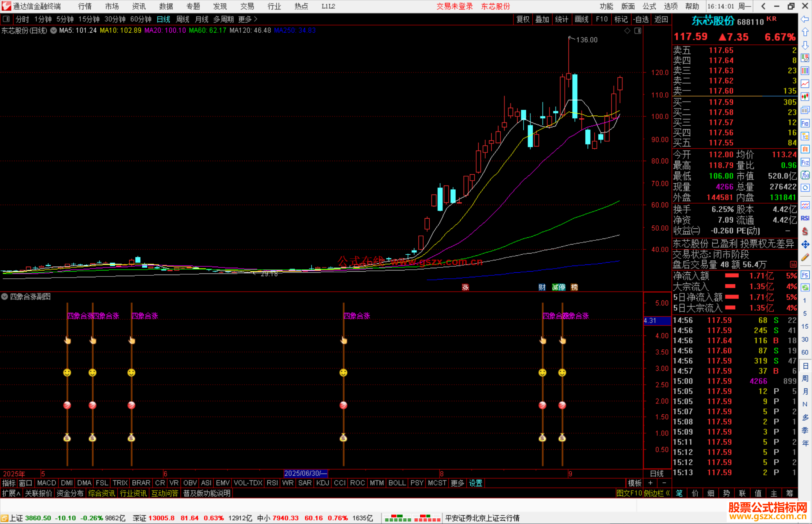812x524 pixels.
Task: Toggle the split-pane icon at chart top-right
Action: [x=638, y=31]
